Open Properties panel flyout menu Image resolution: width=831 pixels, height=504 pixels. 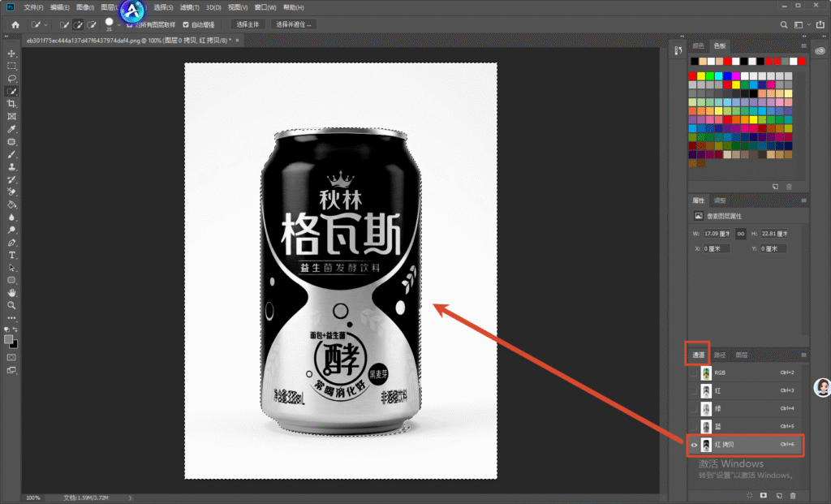click(x=803, y=200)
